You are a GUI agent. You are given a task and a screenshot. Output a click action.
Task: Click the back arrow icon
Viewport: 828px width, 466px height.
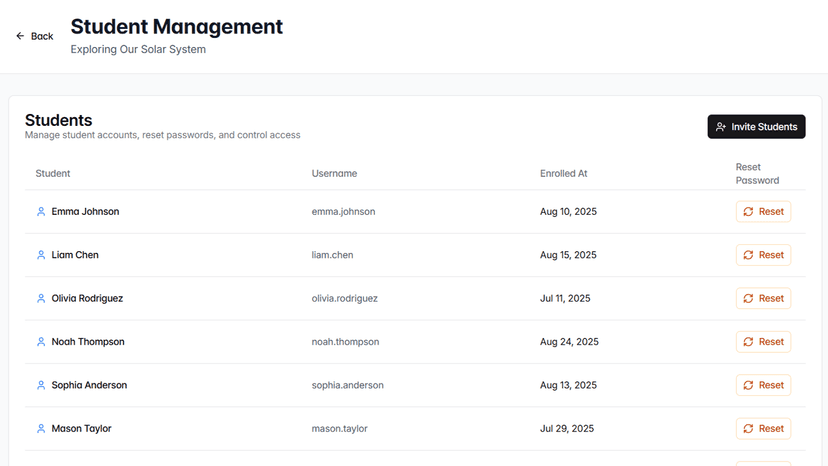(x=20, y=36)
